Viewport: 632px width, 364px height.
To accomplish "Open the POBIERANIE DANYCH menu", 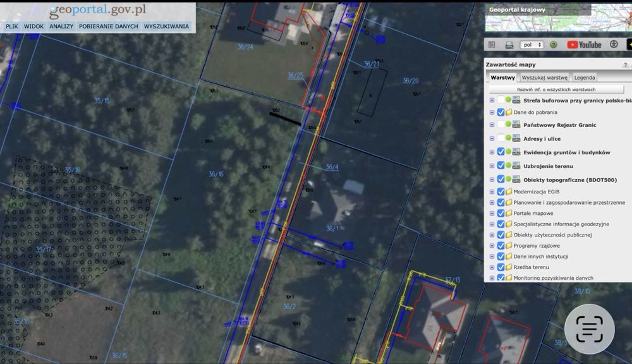I will point(109,26).
